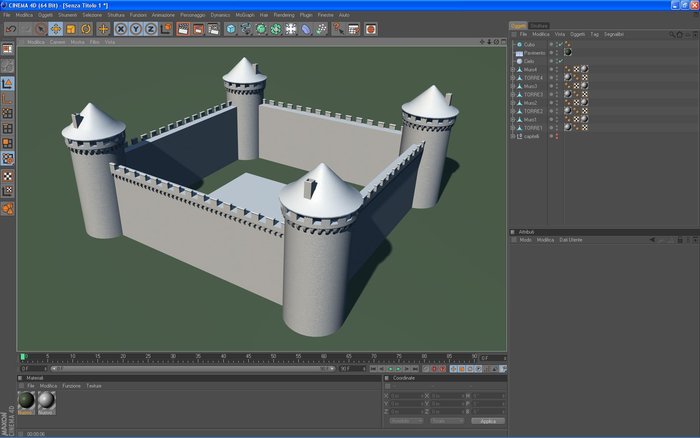The height and width of the screenshot is (438, 700).
Task: Expand the capitelli group in object list
Action: 512,136
